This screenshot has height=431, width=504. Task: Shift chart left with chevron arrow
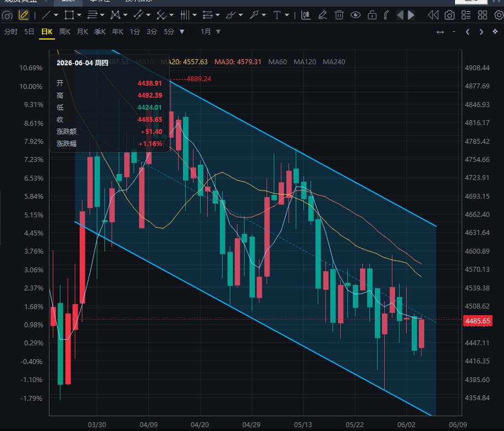coord(468,32)
